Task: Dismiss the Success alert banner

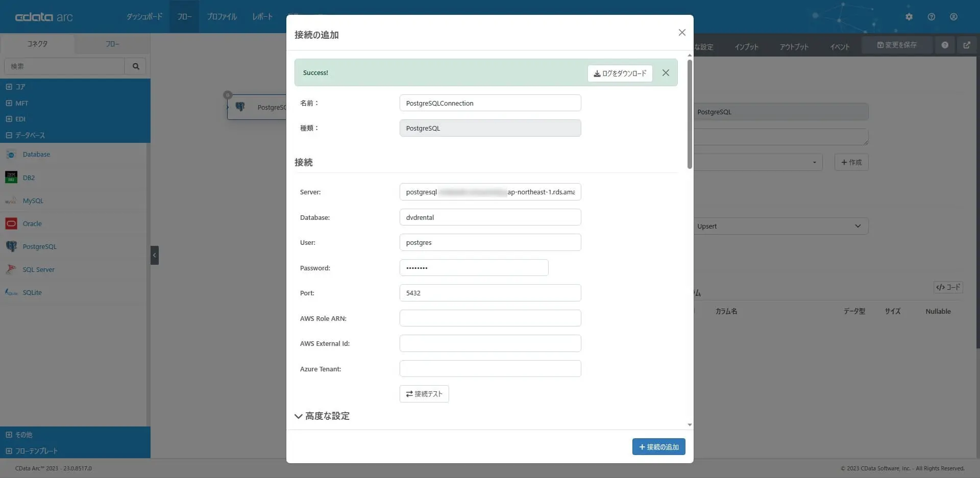Action: 666,73
